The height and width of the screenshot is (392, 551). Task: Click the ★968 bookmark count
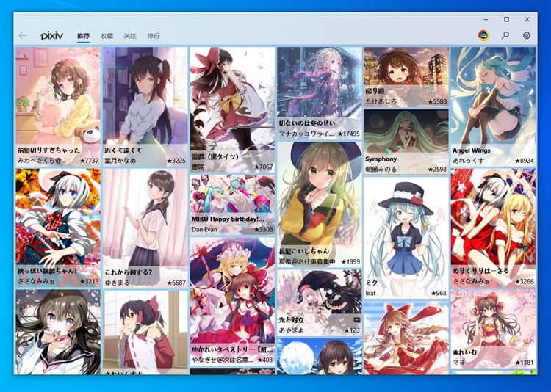439,293
